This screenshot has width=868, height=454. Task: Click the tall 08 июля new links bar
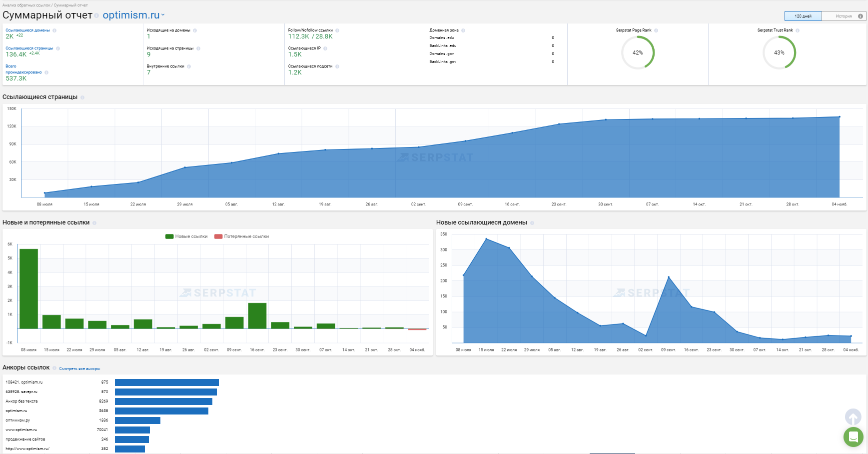point(29,288)
